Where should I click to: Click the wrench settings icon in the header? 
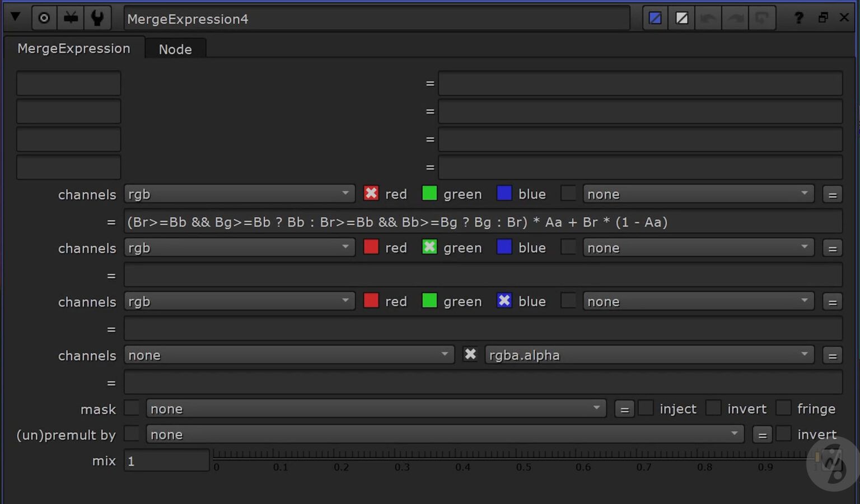pyautogui.click(x=97, y=18)
